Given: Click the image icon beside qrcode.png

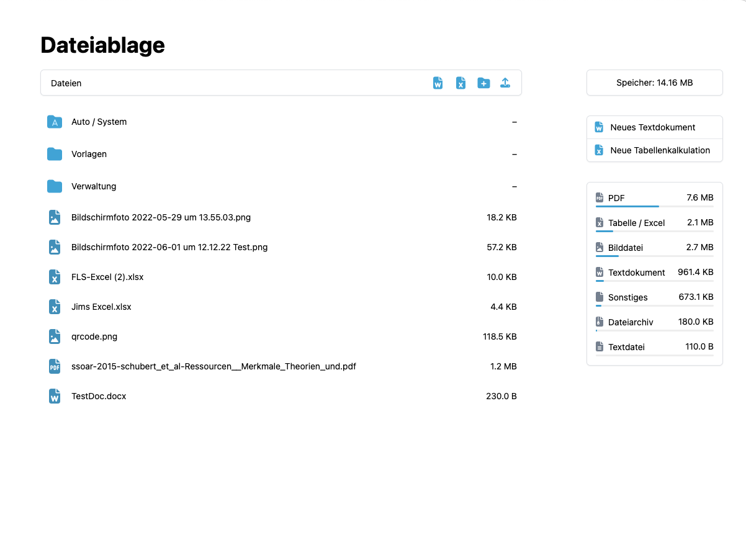Looking at the screenshot, I should click(55, 336).
